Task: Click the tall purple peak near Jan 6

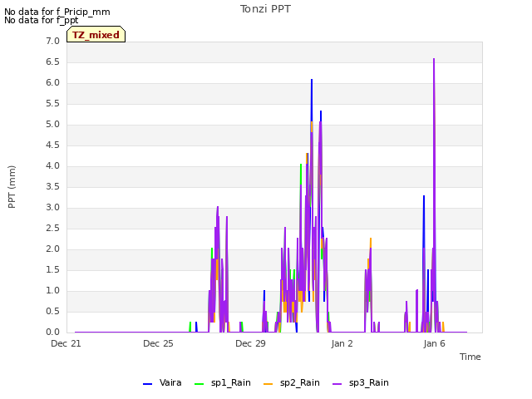Action: click(x=434, y=60)
